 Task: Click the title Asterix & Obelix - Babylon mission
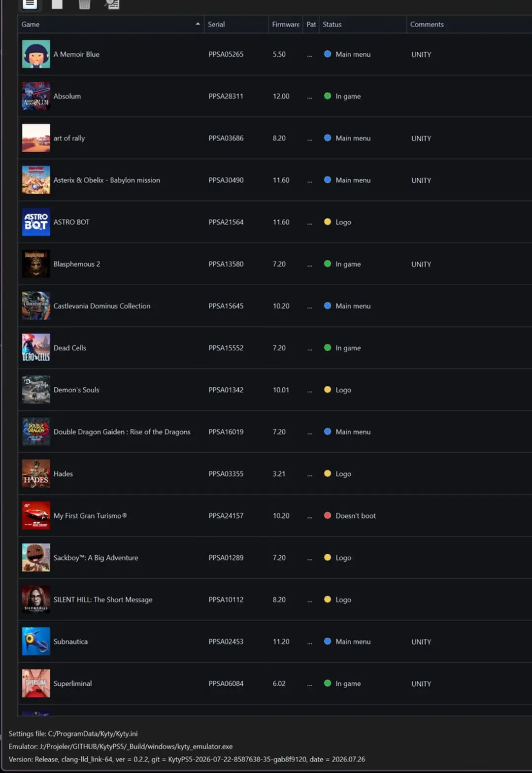click(x=107, y=180)
